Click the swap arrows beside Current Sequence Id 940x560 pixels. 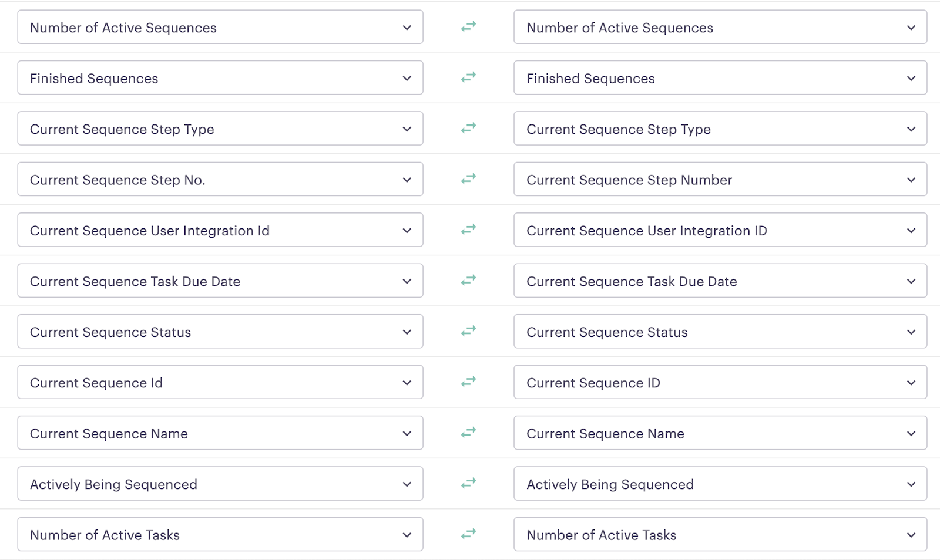[468, 382]
